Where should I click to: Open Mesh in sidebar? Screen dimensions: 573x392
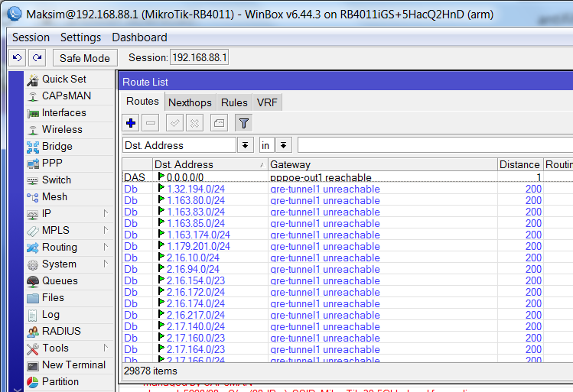pos(70,196)
